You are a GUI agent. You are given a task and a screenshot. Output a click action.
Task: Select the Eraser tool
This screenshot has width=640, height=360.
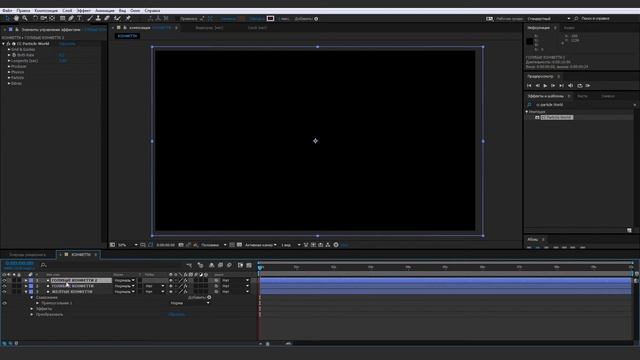(107, 18)
